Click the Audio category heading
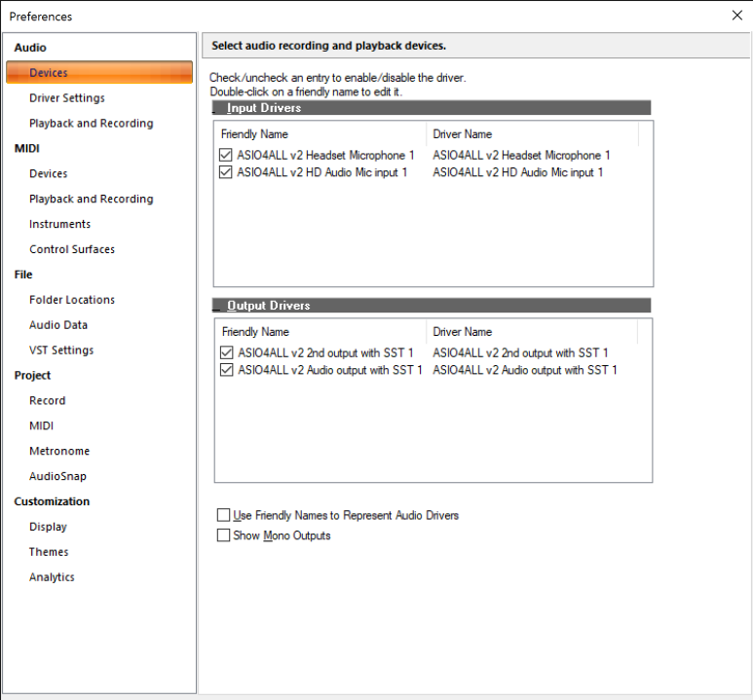The width and height of the screenshot is (753, 700). (x=30, y=48)
